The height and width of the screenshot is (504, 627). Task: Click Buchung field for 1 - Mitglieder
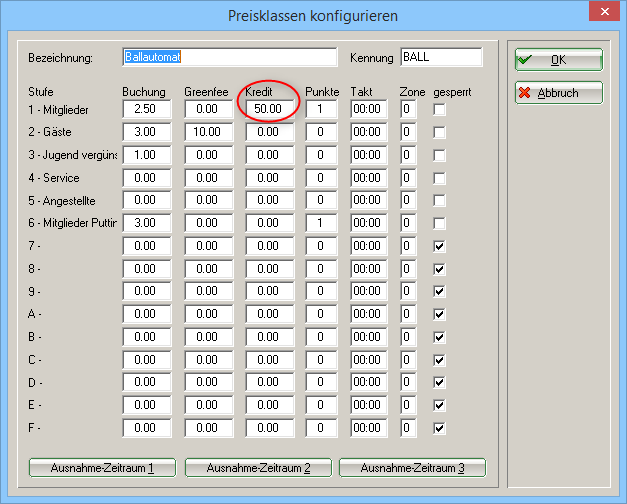pos(146,109)
